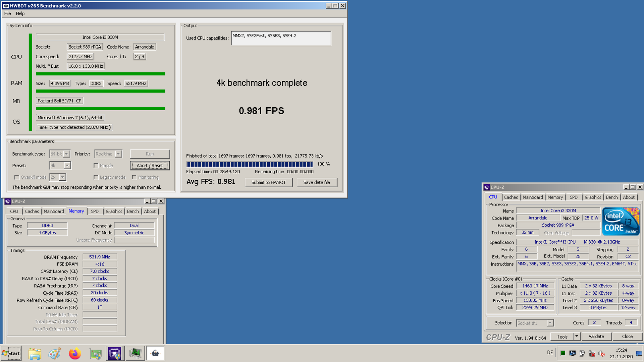
Task: Click the Core Speed 1463.17 MHz value
Action: [x=535, y=286]
